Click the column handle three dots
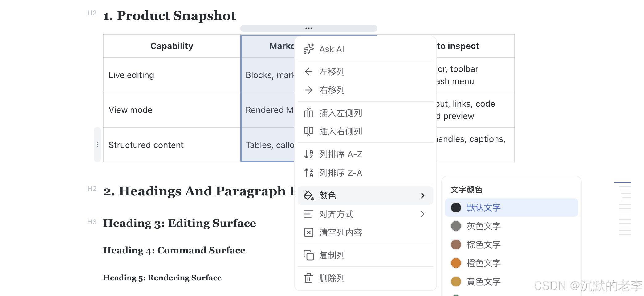This screenshot has width=644, height=296. click(309, 28)
